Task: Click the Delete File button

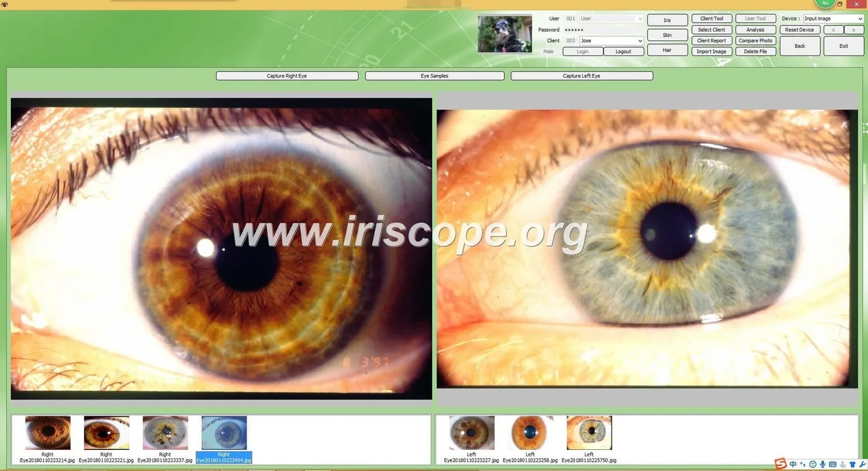Action: (x=755, y=51)
